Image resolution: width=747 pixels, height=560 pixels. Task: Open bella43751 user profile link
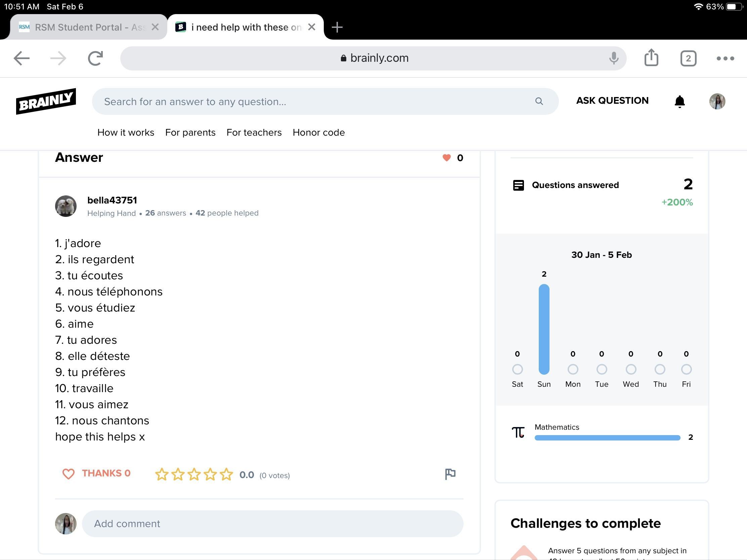tap(112, 200)
